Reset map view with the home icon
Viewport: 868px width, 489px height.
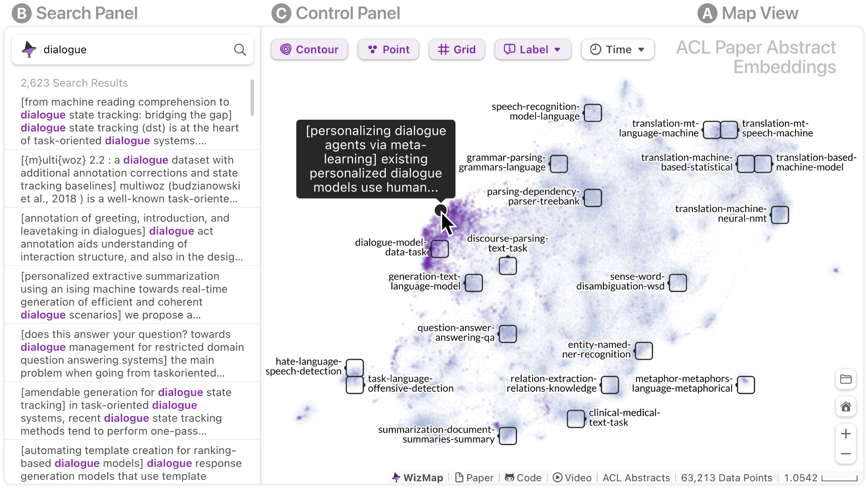(x=845, y=407)
